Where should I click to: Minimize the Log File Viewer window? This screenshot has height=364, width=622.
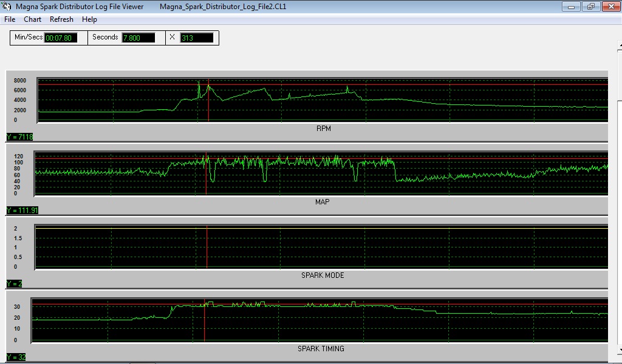click(570, 7)
